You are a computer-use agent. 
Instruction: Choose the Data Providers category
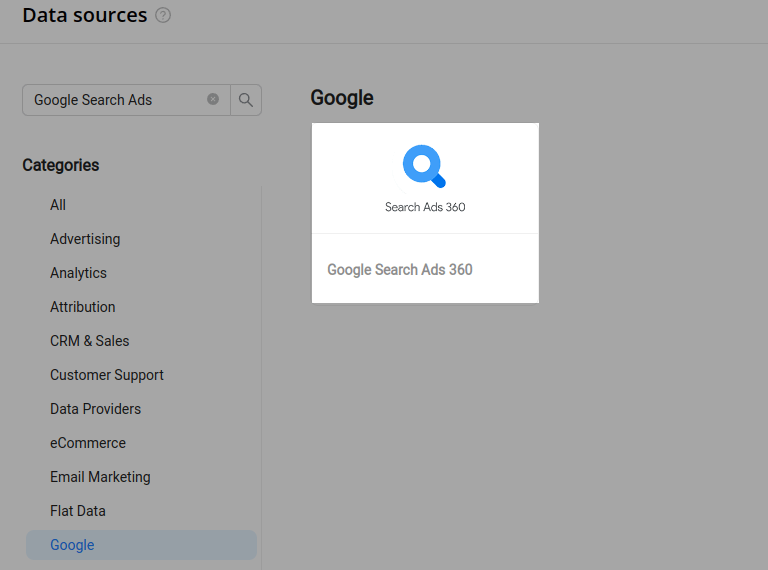[96, 409]
